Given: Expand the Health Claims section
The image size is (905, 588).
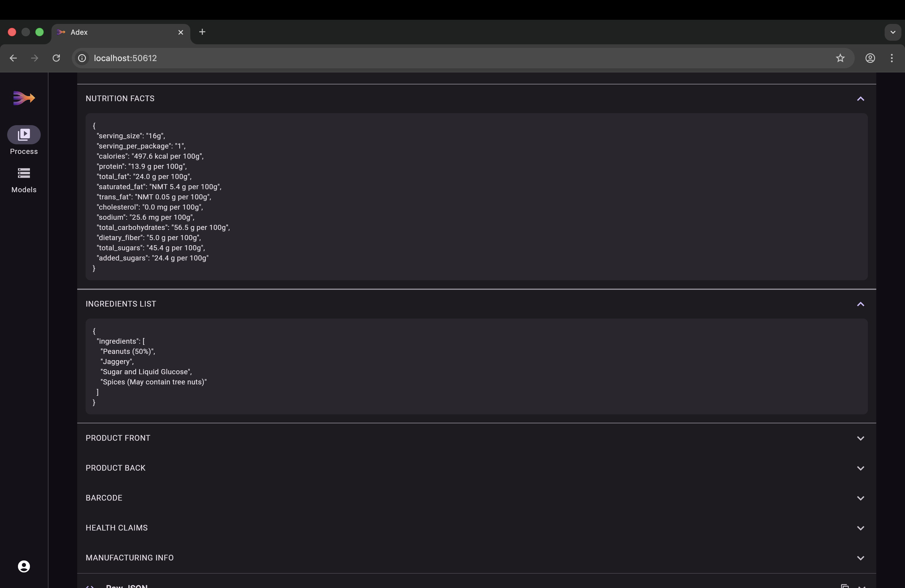Looking at the screenshot, I should 860,528.
